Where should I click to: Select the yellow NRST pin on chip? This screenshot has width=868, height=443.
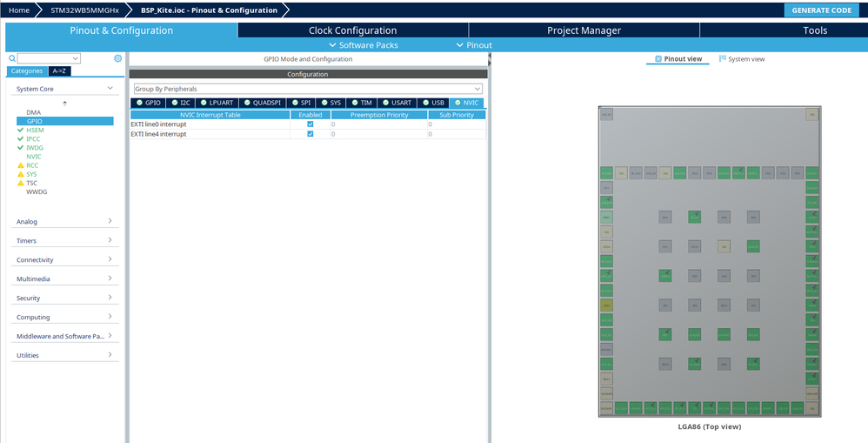point(607,305)
